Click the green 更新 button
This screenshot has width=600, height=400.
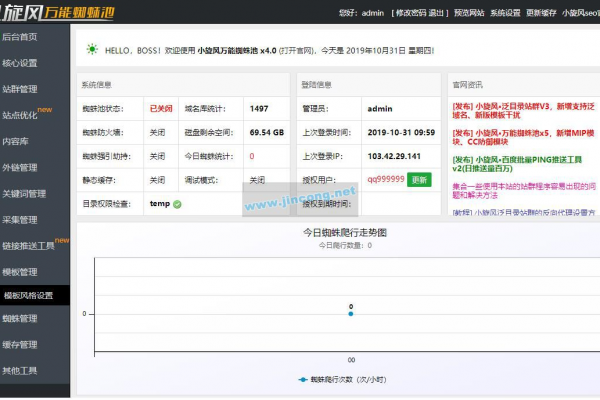pyautogui.click(x=418, y=180)
